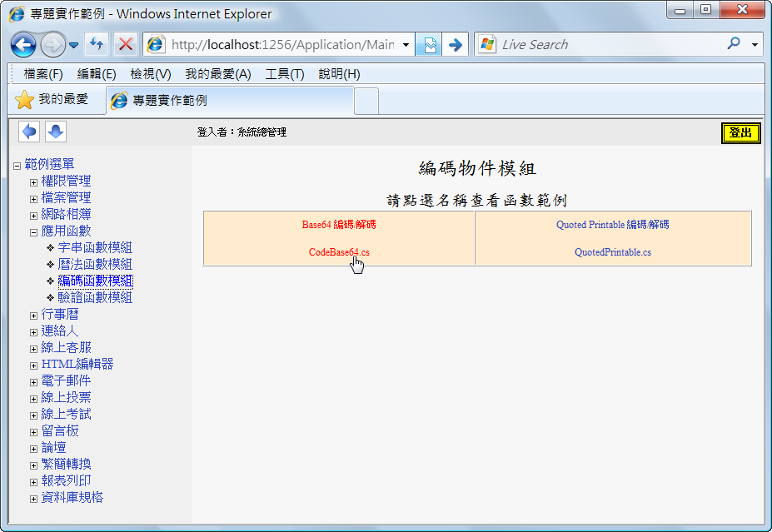The width and height of the screenshot is (772, 532).
Task: Open the Quoted Printable 編碼/解碼 link
Action: [612, 225]
